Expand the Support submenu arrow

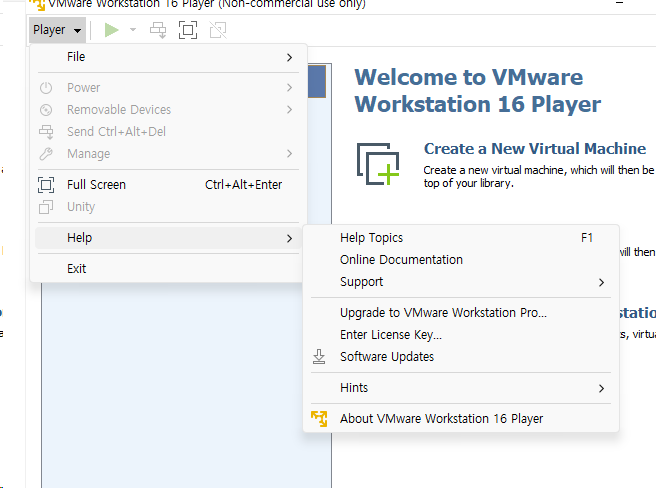click(x=602, y=283)
